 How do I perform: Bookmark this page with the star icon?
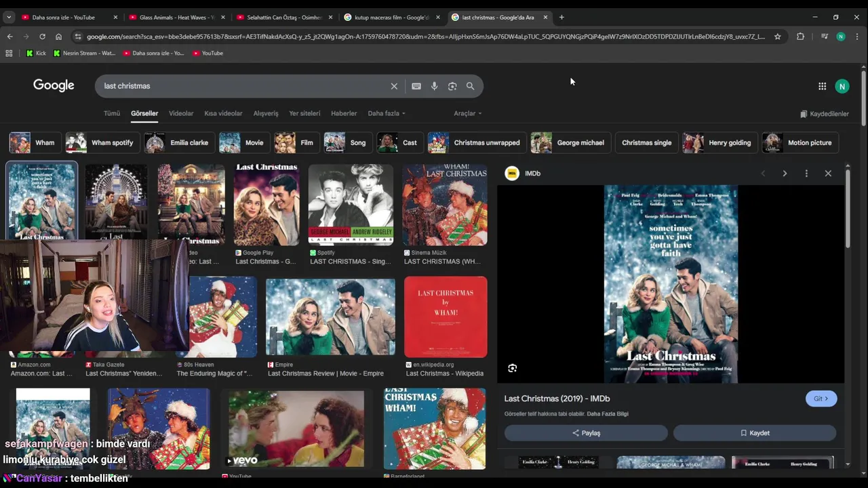point(777,37)
